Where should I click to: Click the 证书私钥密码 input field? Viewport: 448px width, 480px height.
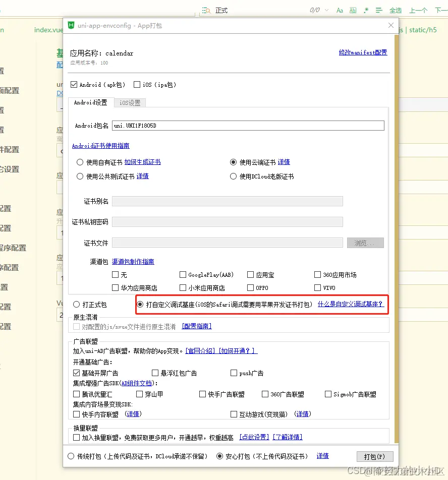coord(228,222)
